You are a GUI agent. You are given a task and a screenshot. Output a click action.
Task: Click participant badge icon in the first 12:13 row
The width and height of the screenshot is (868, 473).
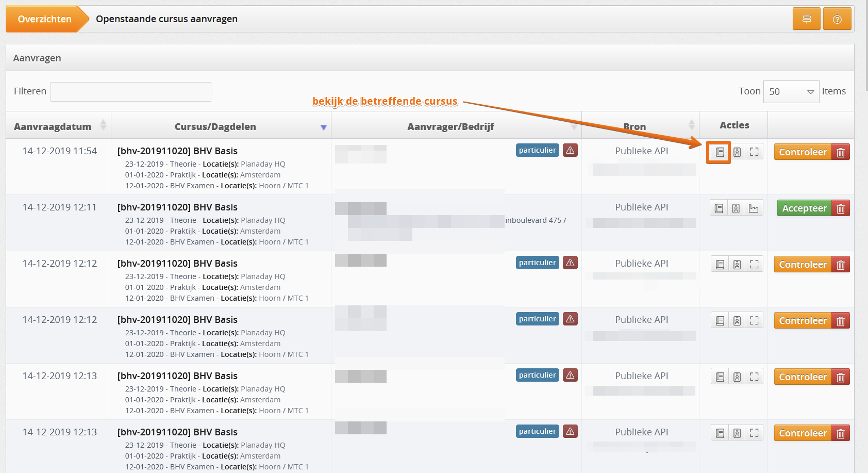pyautogui.click(x=737, y=377)
